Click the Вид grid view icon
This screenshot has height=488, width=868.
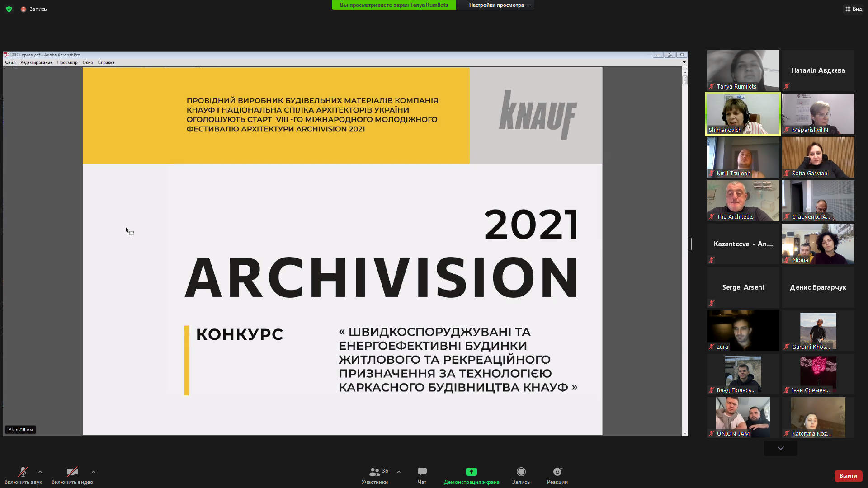pos(848,9)
